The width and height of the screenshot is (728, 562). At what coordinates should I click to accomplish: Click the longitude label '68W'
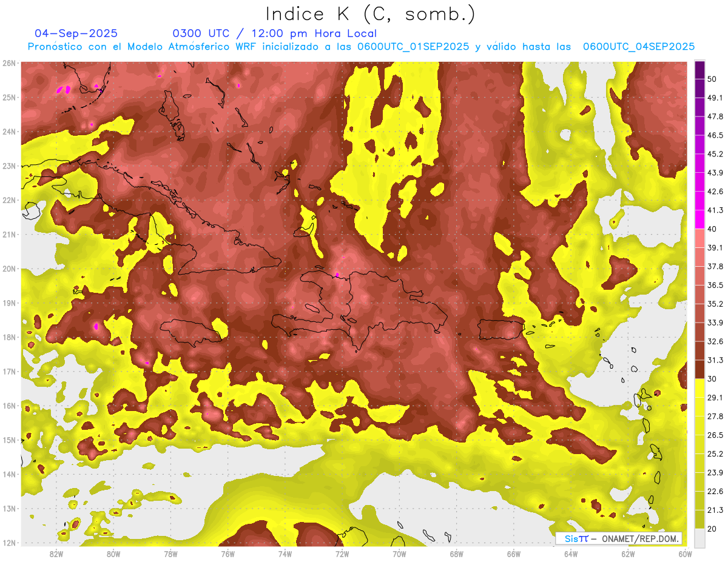(457, 554)
